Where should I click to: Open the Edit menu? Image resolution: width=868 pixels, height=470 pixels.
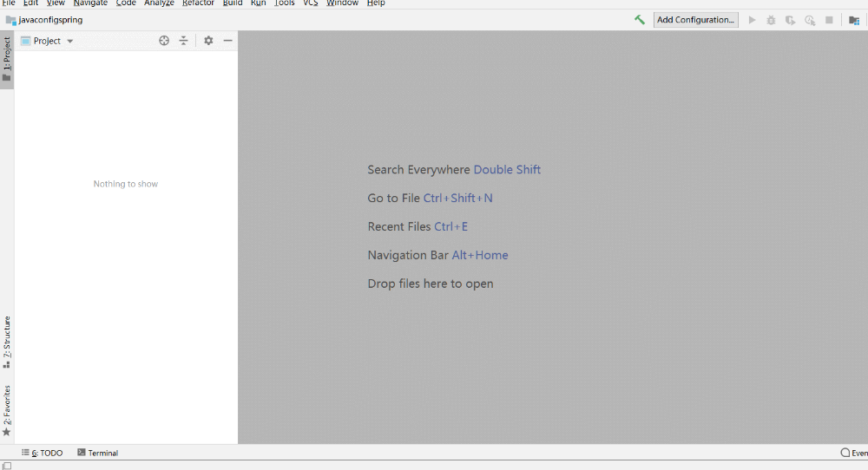30,3
